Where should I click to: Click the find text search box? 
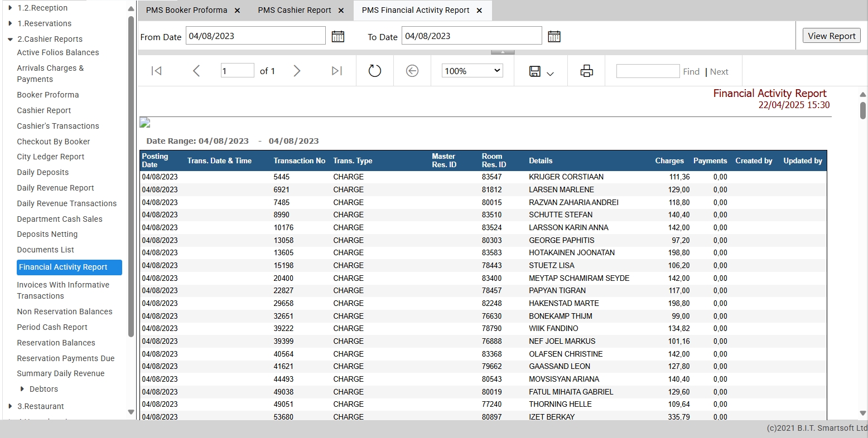click(648, 71)
